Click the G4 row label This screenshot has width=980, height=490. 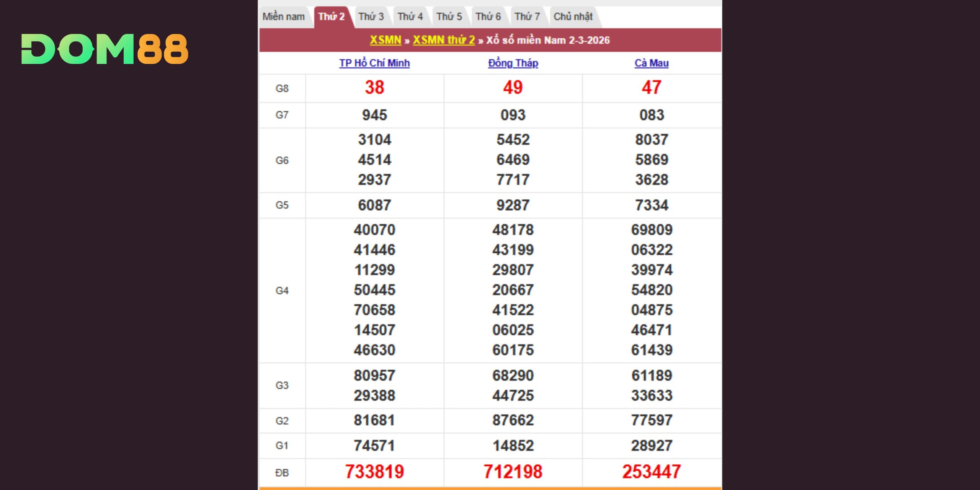[x=282, y=291]
